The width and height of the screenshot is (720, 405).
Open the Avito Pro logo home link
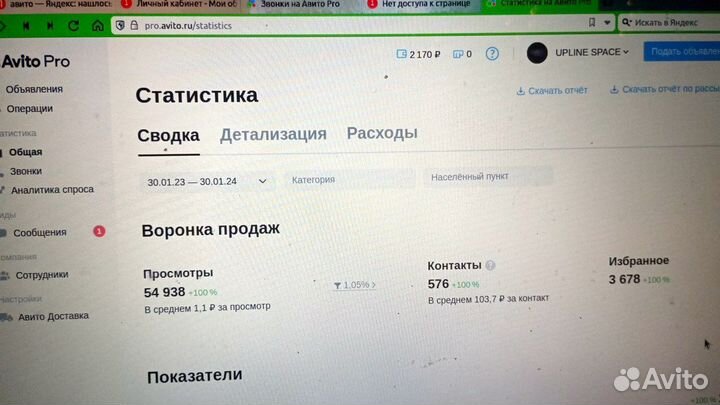click(36, 61)
